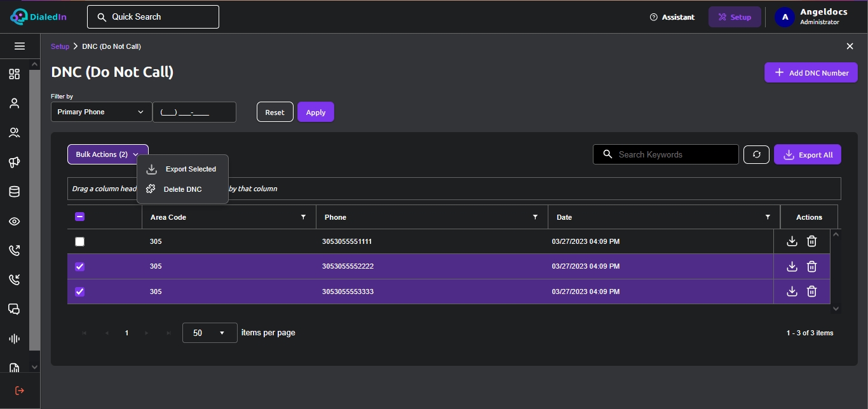Screen dimensions: 868x409
Task: Check the row 3053055551111 checkbox
Action: 79,241
